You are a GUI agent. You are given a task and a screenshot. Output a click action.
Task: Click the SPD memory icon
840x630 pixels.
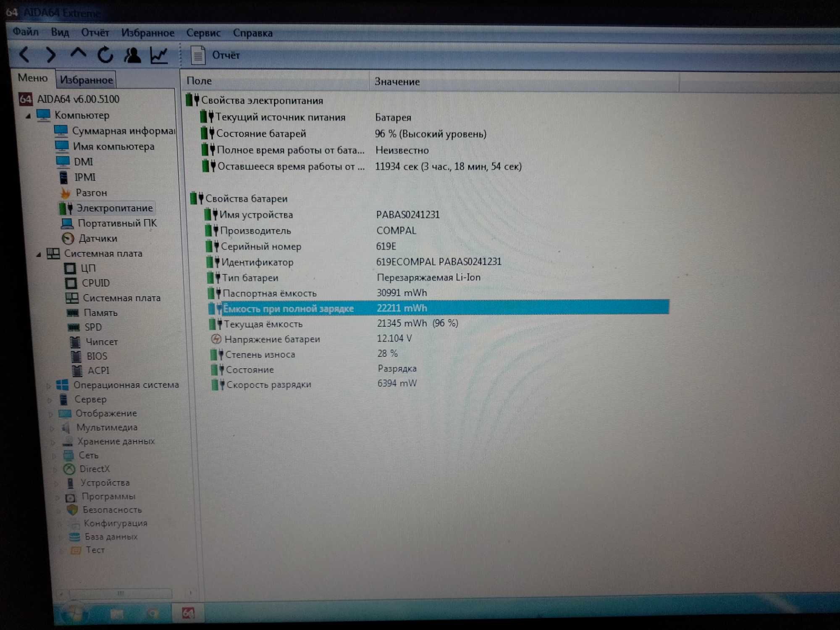coord(74,327)
